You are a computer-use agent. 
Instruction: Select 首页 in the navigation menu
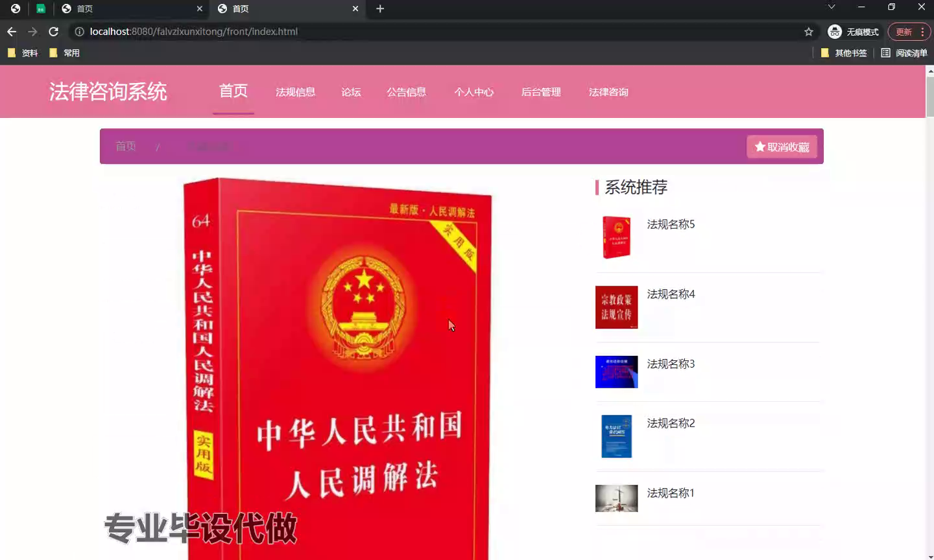point(233,91)
